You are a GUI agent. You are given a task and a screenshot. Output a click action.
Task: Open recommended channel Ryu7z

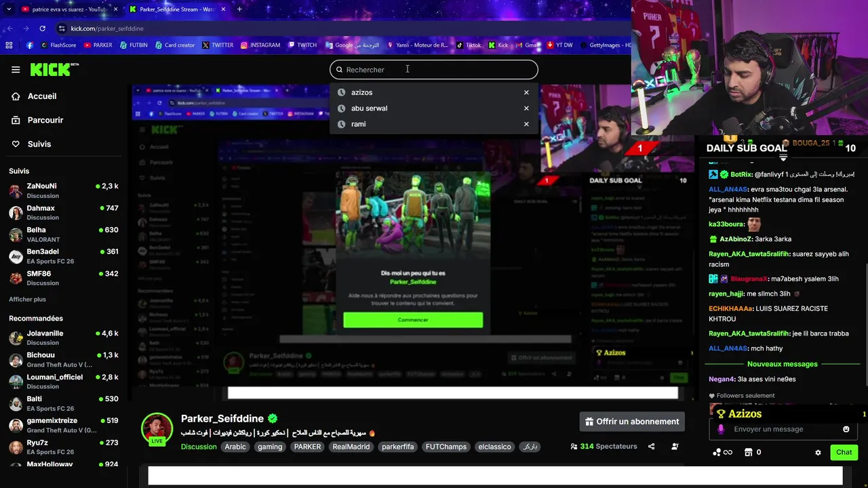click(x=64, y=447)
